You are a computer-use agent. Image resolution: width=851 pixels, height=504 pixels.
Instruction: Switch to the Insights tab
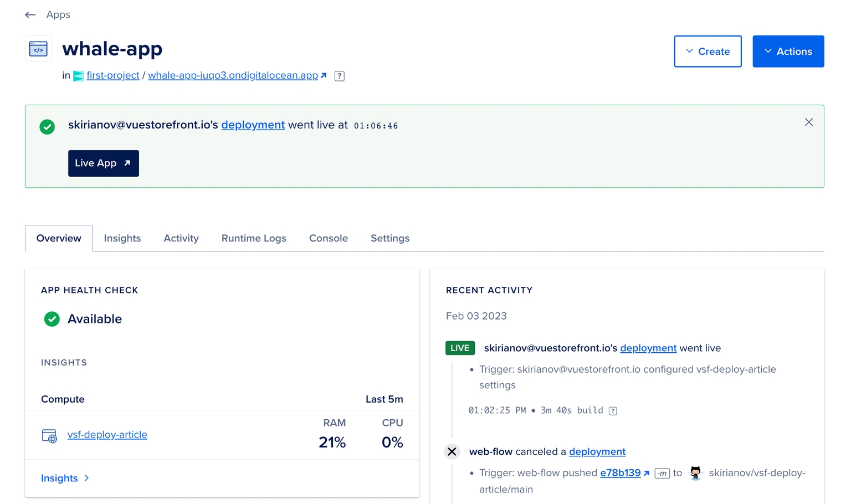point(122,238)
